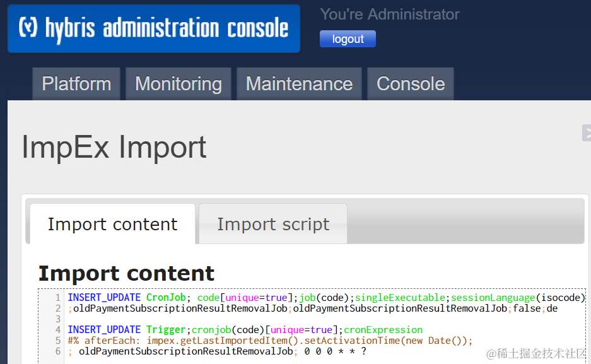Click line 1 INSERT_UPDATE CronJob header

[326, 298]
